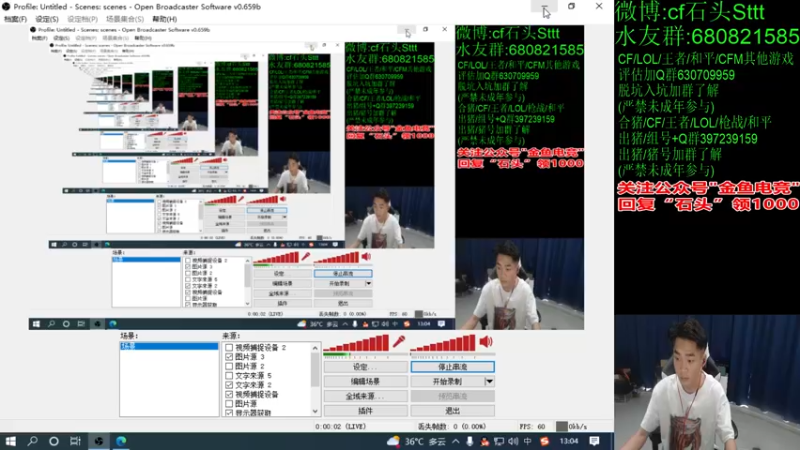Open 全域来源... global sources
Screen dimensions: 800x450
pos(365,396)
